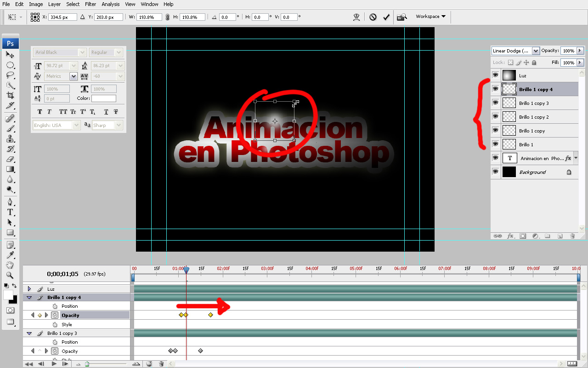Collapse the Brillo 1 copy 3 timeline track
The height and width of the screenshot is (368, 588).
click(x=29, y=333)
